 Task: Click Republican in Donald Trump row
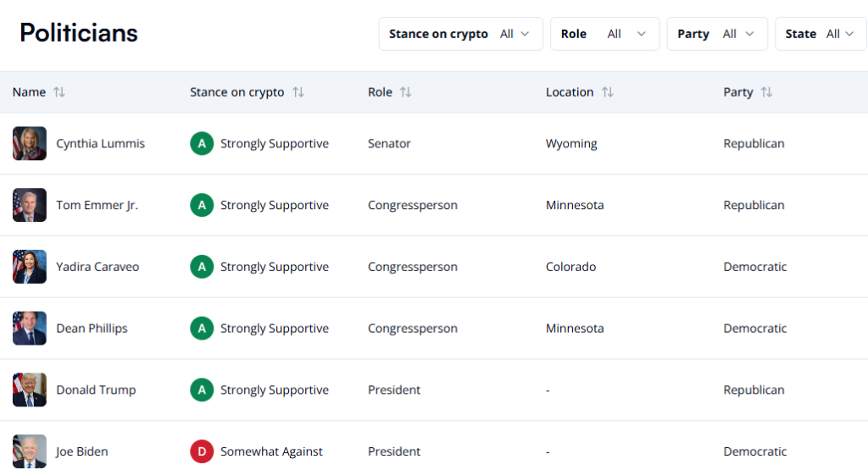(x=754, y=390)
